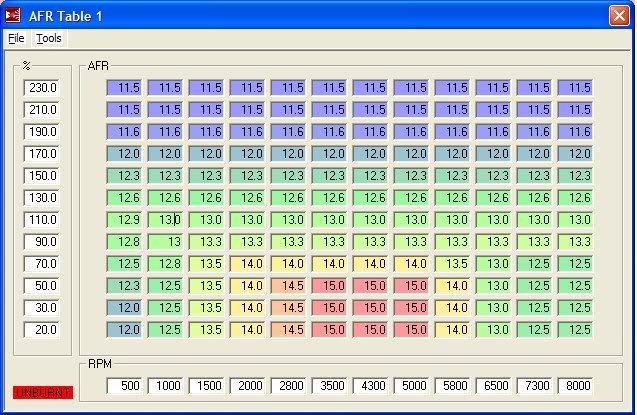
Task: Select the 12.8 cell in the 70.0 row
Action: coord(165,264)
